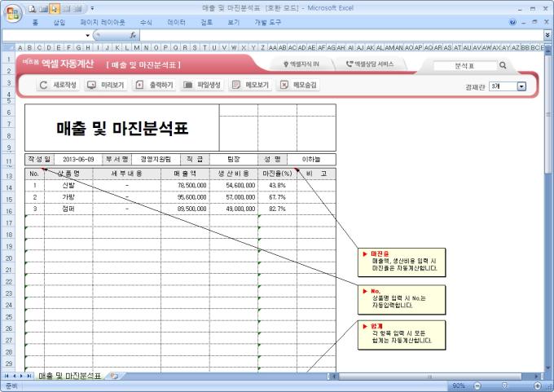Click the 출력하기 printer icon
Image resolution: width=554 pixels, height=392 pixels.
click(139, 85)
